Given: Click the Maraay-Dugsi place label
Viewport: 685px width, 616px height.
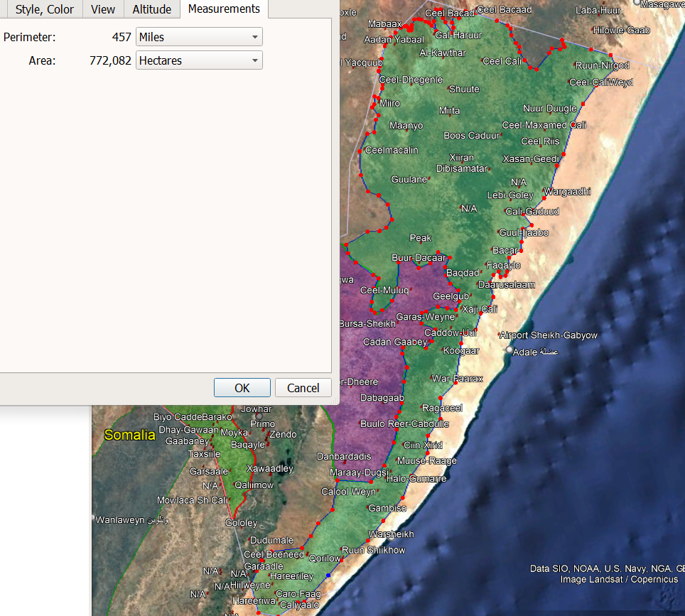Looking at the screenshot, I should click(x=359, y=472).
